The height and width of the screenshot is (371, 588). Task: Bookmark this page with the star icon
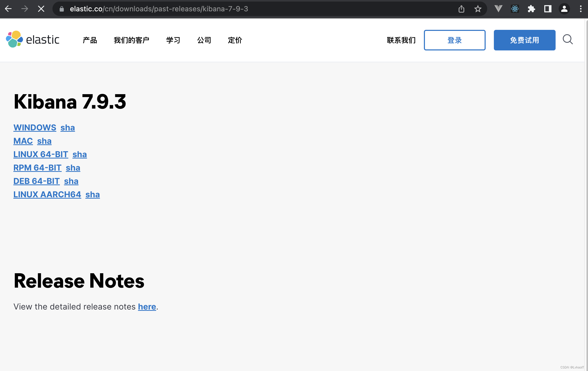coord(478,9)
